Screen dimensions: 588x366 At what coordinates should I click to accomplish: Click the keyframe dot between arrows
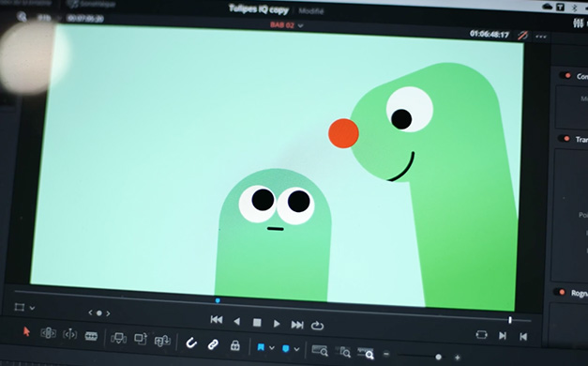point(99,313)
